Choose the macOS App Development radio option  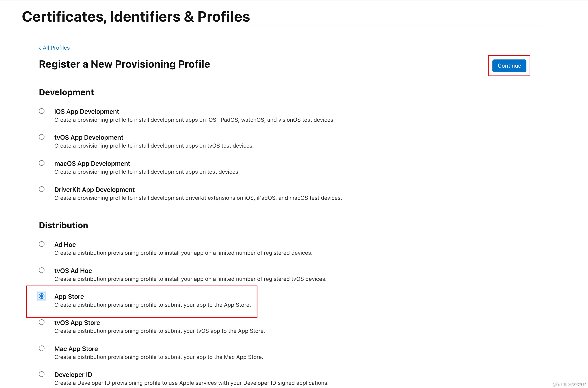coord(41,163)
